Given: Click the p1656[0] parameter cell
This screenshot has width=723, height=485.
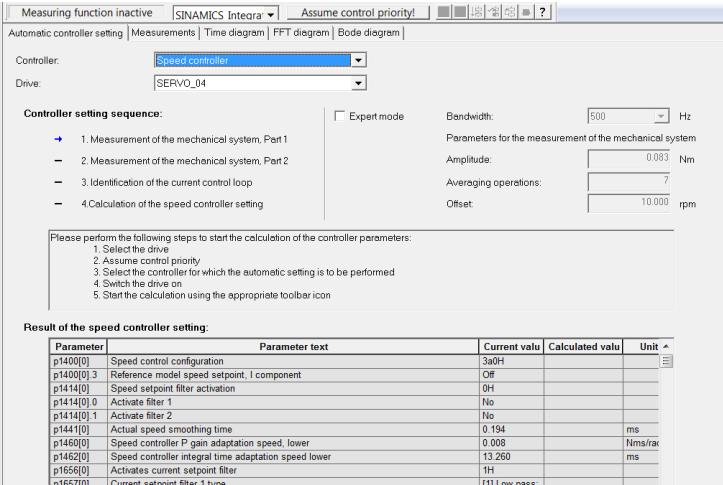Looking at the screenshot, I should click(x=78, y=470).
